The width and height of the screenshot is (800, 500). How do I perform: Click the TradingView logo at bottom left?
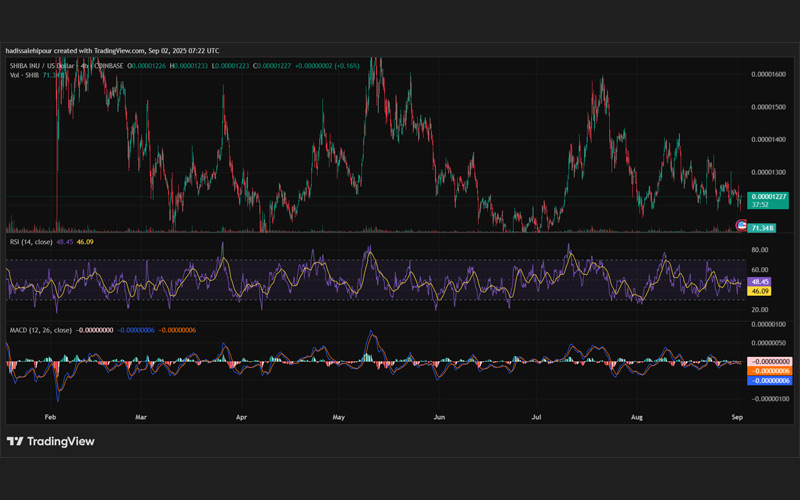click(x=51, y=441)
